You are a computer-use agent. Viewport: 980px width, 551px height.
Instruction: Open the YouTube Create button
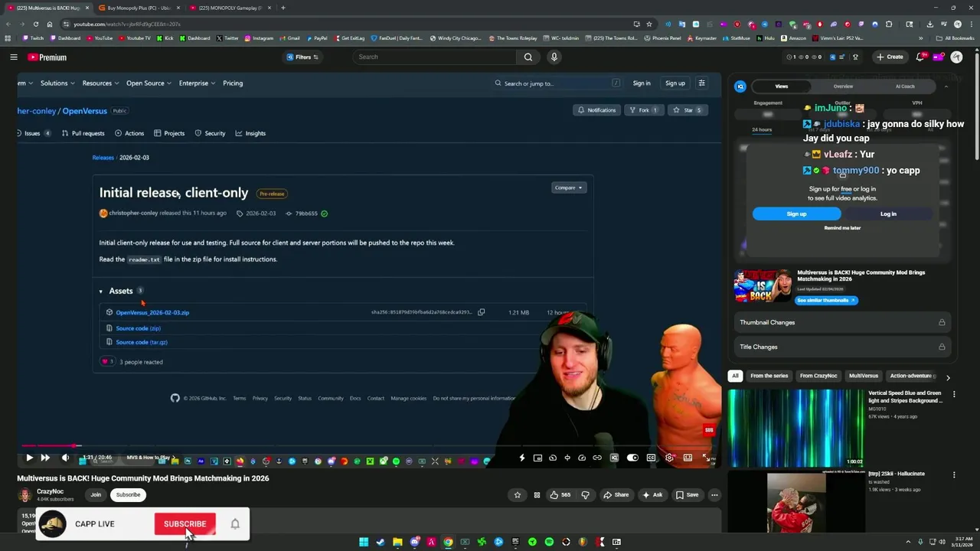tap(890, 57)
